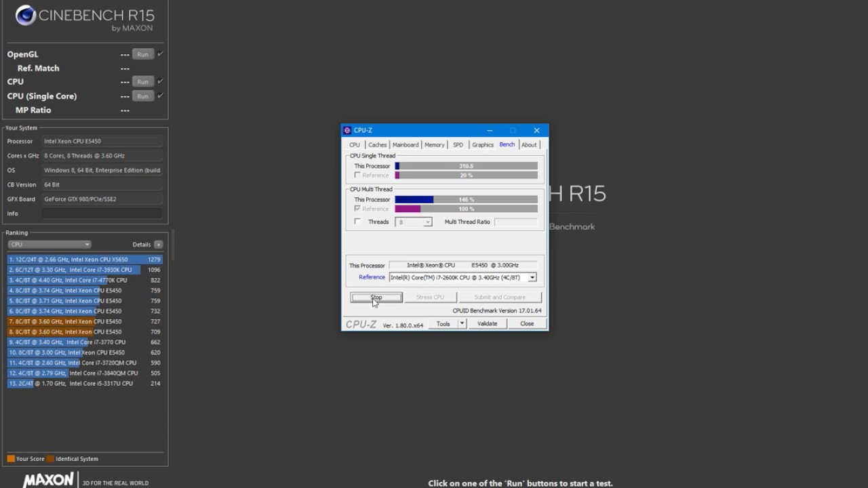Select ranking row 2 Core i7-3930K
This screenshot has height=488, width=868.
point(85,270)
